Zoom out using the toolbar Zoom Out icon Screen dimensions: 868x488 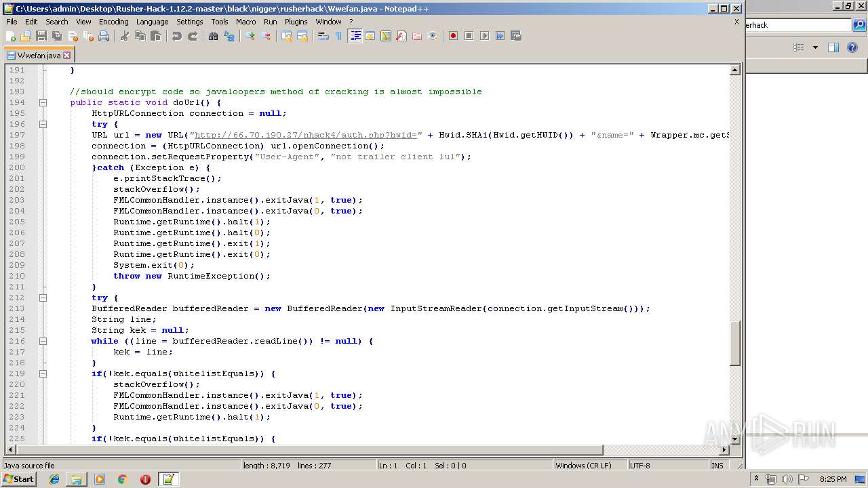(x=266, y=36)
